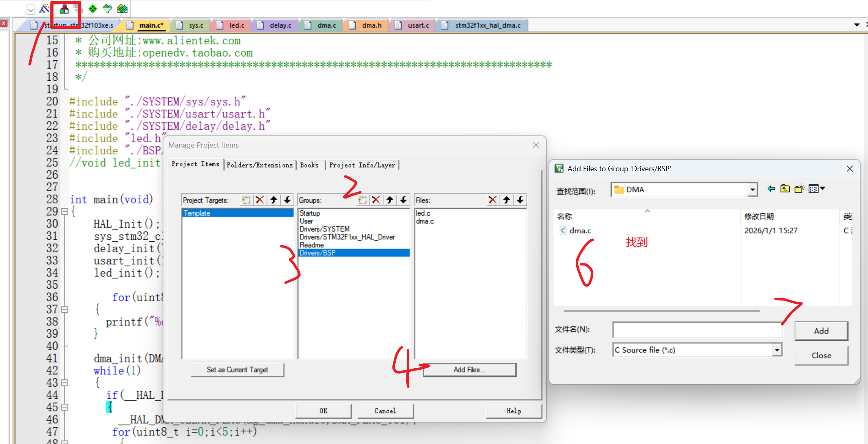This screenshot has height=444, width=868.
Task: Delete selected file with Files red X
Action: click(x=492, y=200)
